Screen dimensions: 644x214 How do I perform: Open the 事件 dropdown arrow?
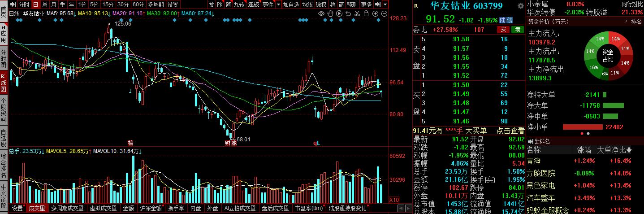tap(278, 4)
